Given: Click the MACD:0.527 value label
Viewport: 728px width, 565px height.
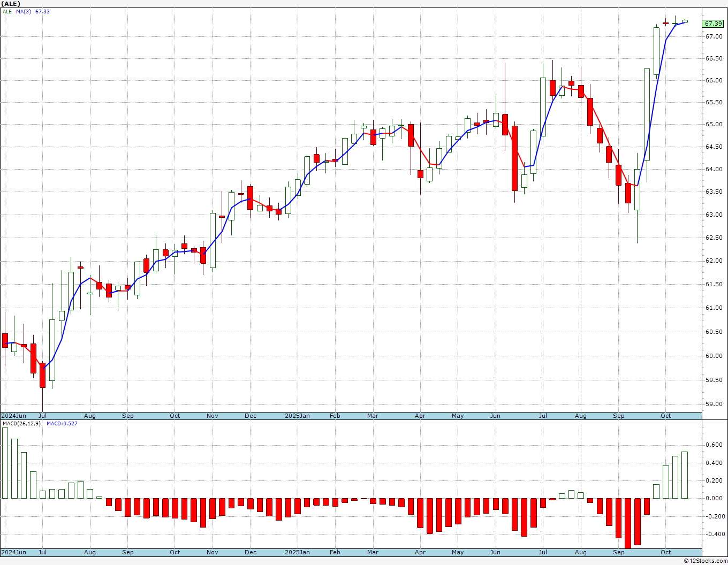Looking at the screenshot, I should pos(62,424).
